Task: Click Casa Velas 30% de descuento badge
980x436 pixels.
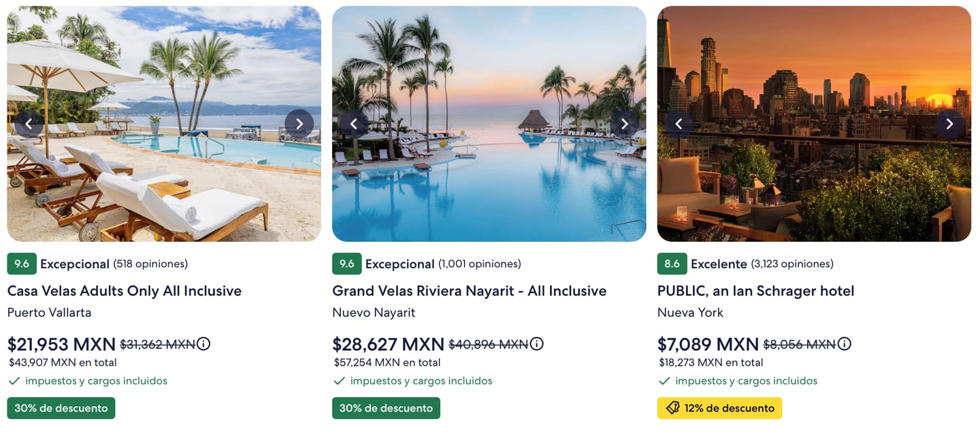Action: (61, 408)
